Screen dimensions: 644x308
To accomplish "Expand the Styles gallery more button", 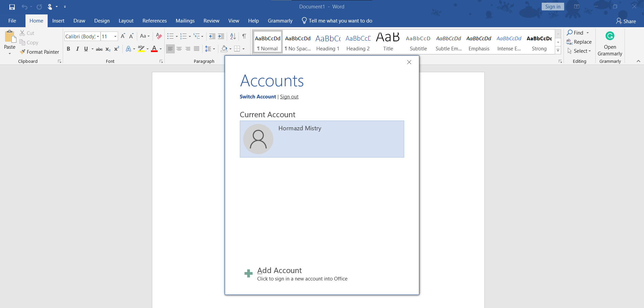I will coord(558,50).
